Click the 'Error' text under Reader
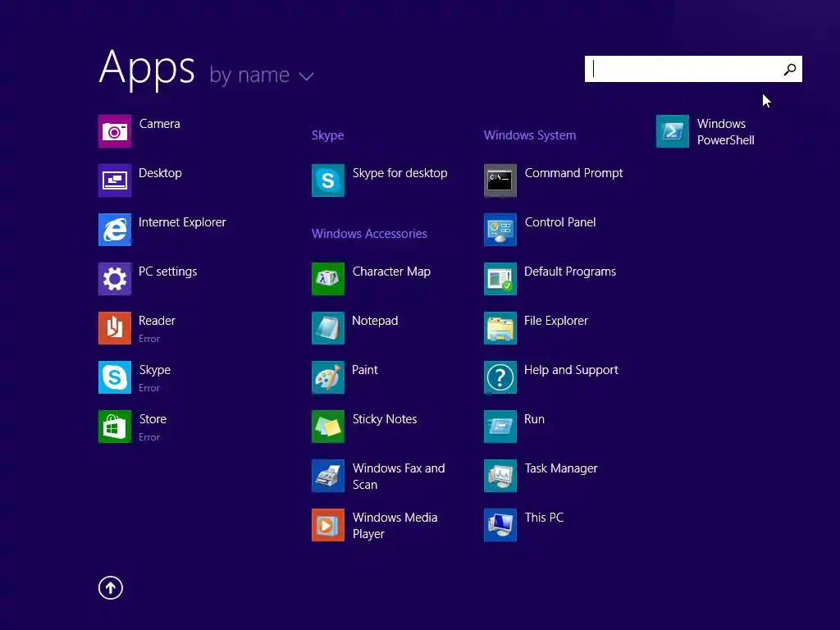 click(149, 339)
